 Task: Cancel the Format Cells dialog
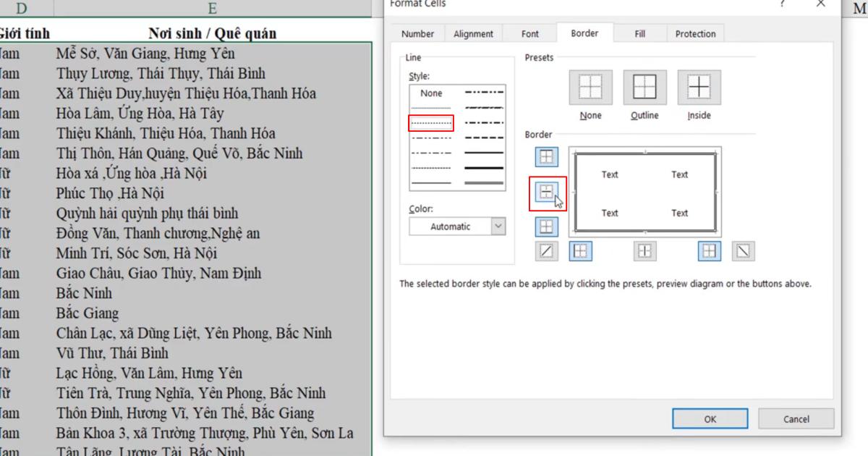[796, 418]
